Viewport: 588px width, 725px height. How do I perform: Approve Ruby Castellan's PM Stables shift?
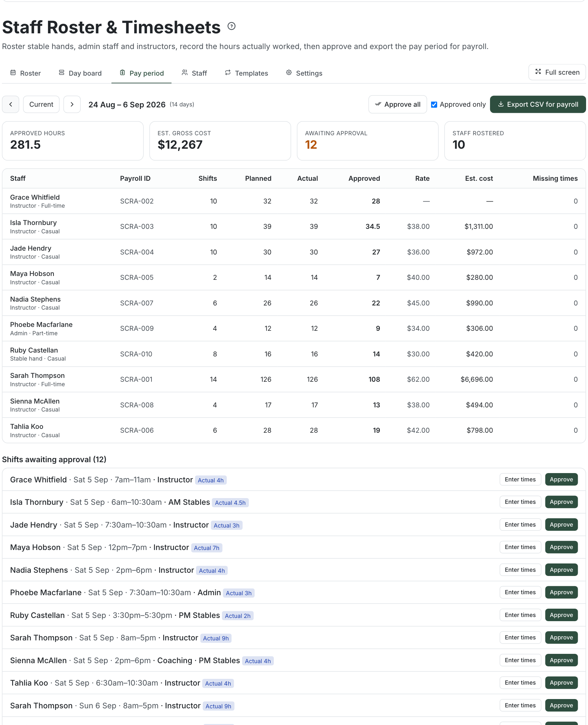[561, 615]
